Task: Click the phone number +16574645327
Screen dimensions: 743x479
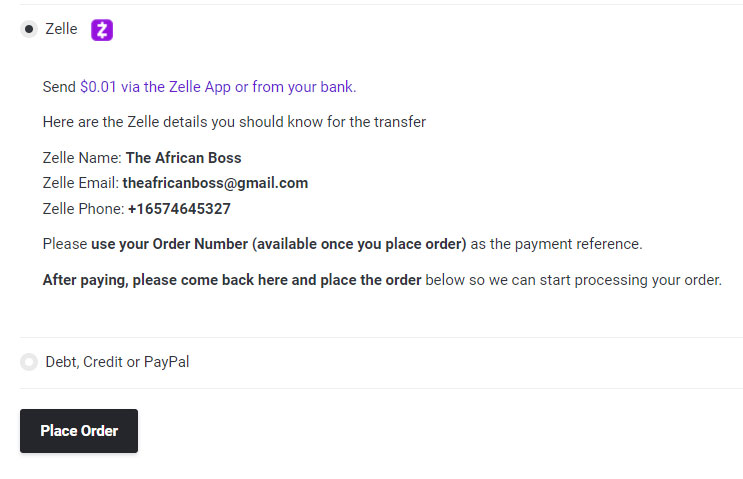Action: [179, 208]
